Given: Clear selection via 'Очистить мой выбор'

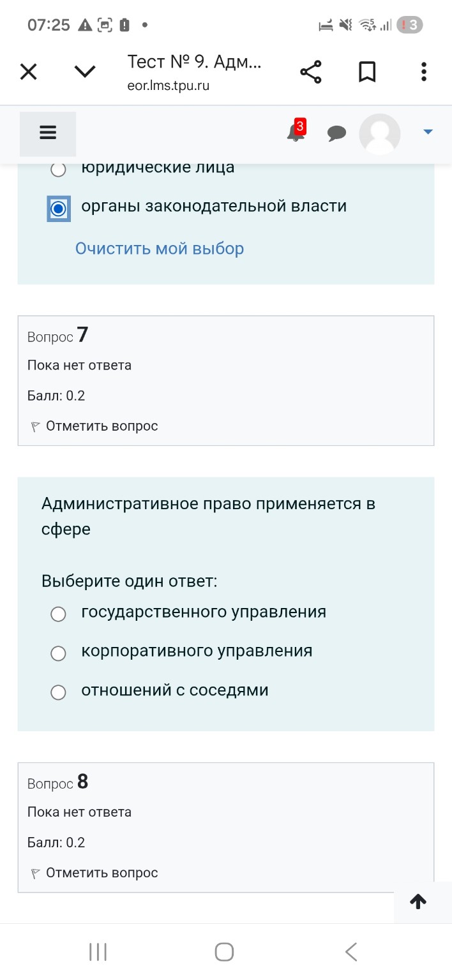Looking at the screenshot, I should point(159,248).
